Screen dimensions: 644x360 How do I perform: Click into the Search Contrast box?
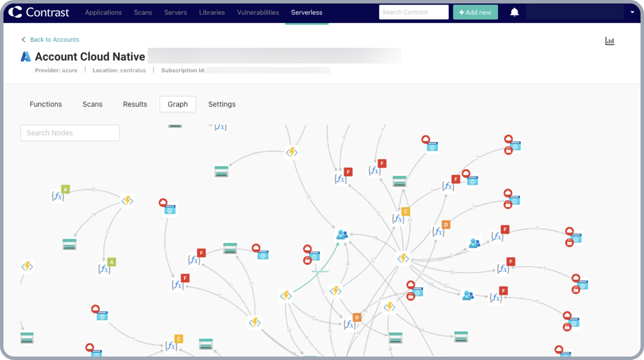[x=413, y=12]
